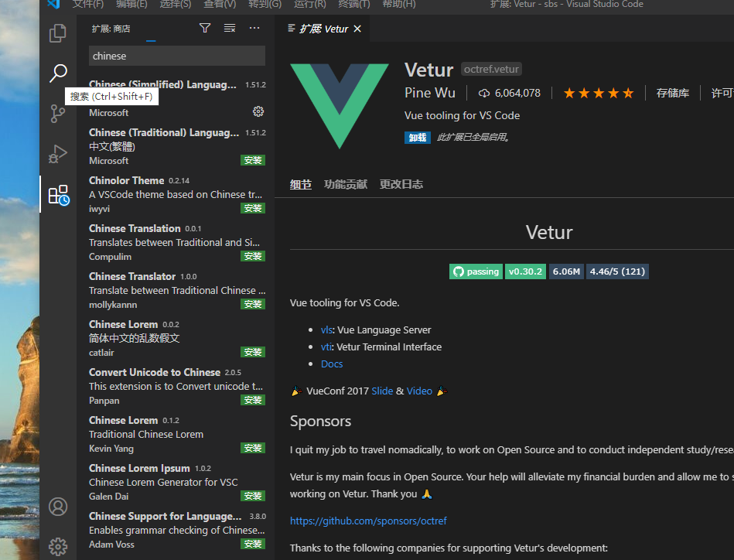The height and width of the screenshot is (560, 734).
Task: Install Chinese Translator by mollykannn
Action: point(253,304)
